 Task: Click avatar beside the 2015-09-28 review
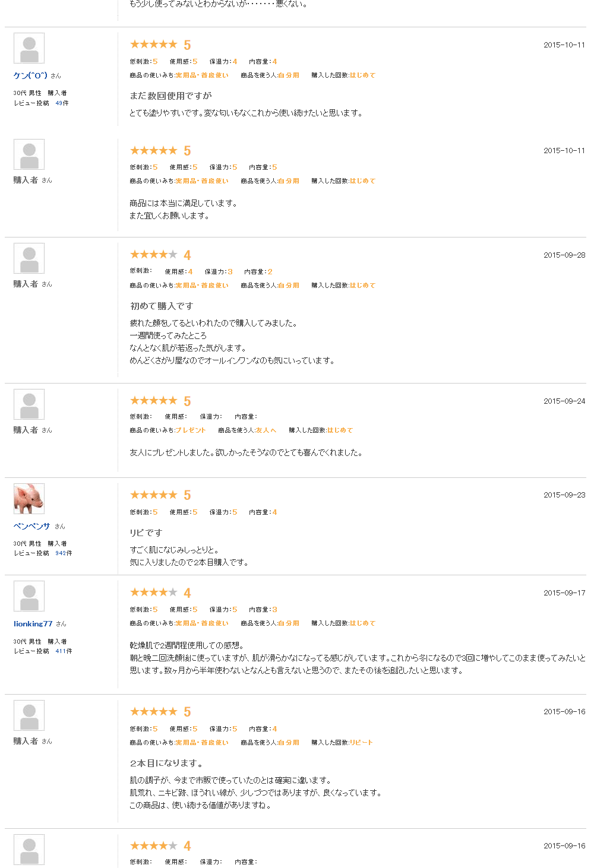pos(29,258)
